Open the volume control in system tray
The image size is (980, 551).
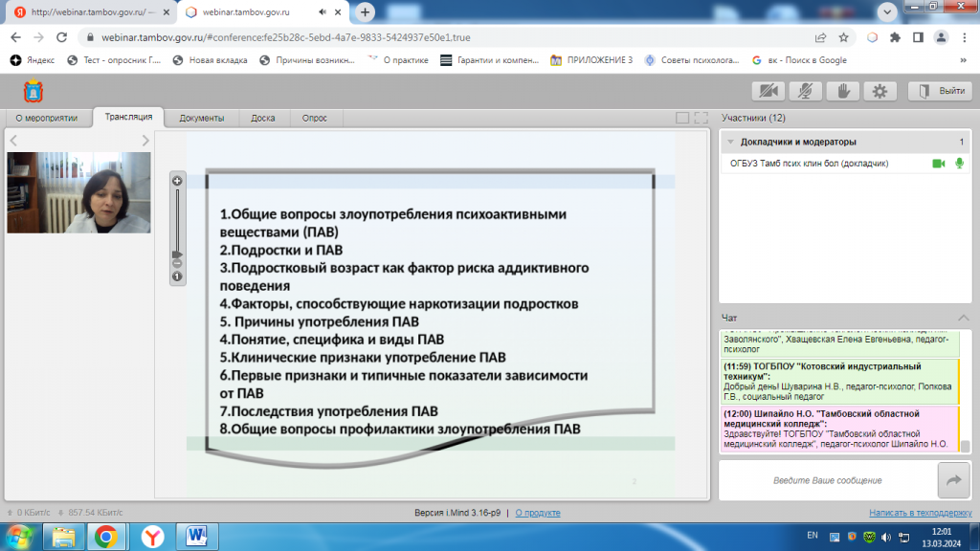click(x=886, y=537)
